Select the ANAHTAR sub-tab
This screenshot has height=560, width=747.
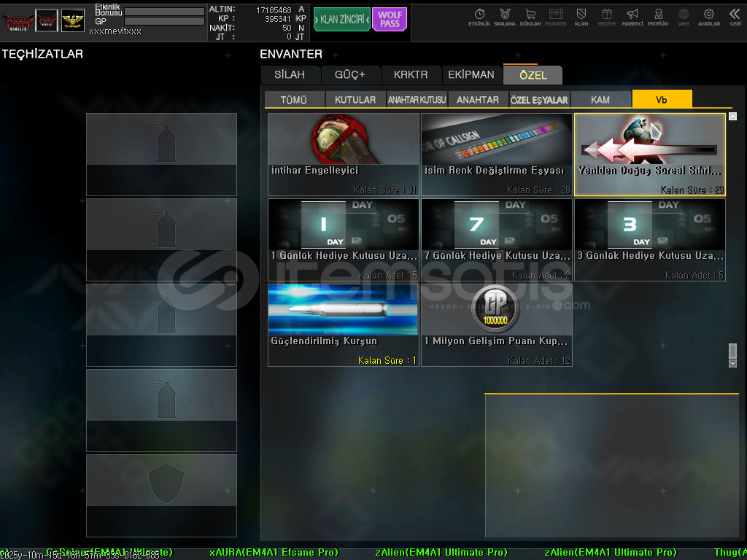click(478, 100)
